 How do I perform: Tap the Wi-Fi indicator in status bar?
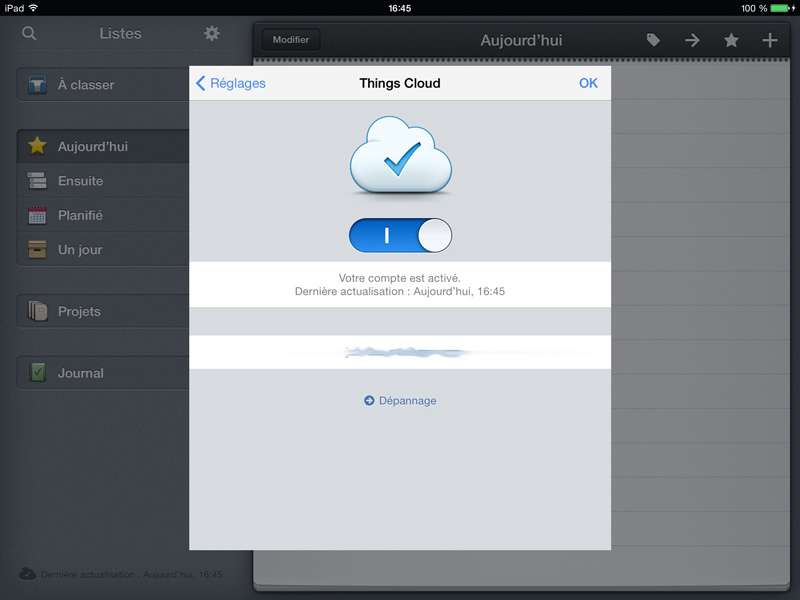pos(33,8)
